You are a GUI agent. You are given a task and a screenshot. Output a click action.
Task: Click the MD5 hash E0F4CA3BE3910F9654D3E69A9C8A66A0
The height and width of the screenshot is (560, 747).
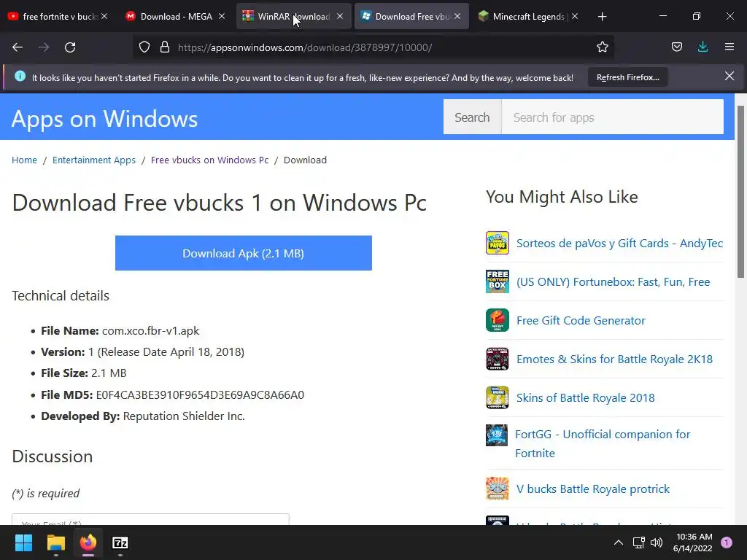(x=200, y=394)
